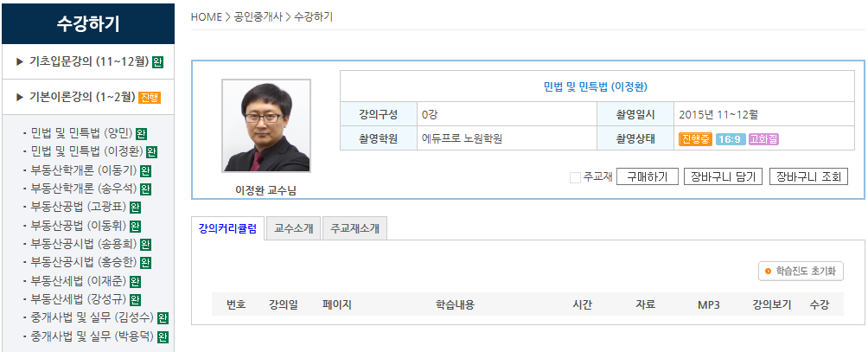Switch to the 교수소개 tab
The image size is (868, 352).
point(293,228)
